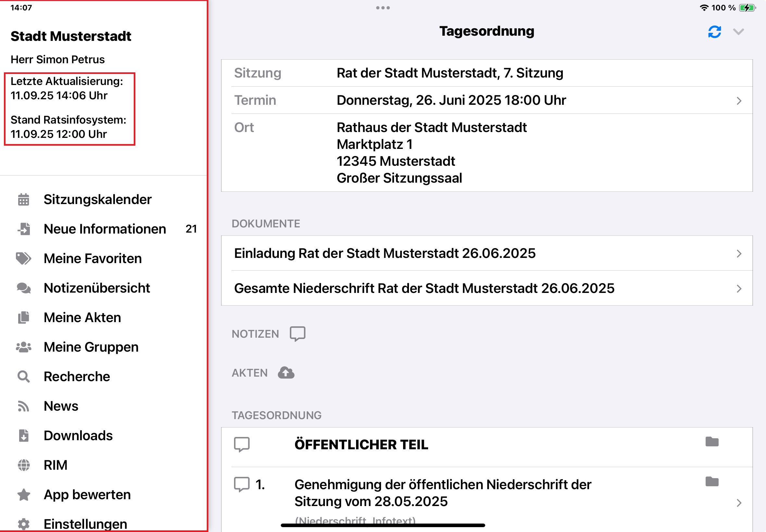This screenshot has width=766, height=532.
Task: Expand chevron on Einladung Rat document
Action: [x=739, y=253]
